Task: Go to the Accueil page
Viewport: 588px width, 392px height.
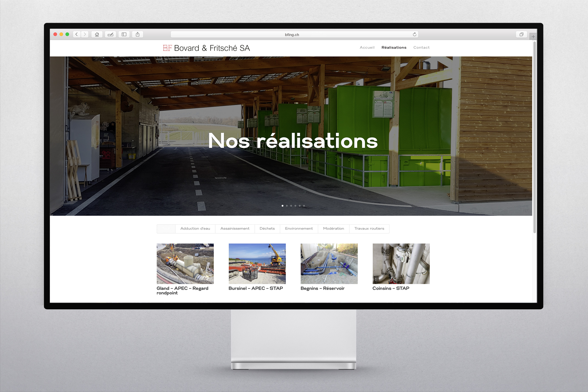Action: [x=367, y=48]
